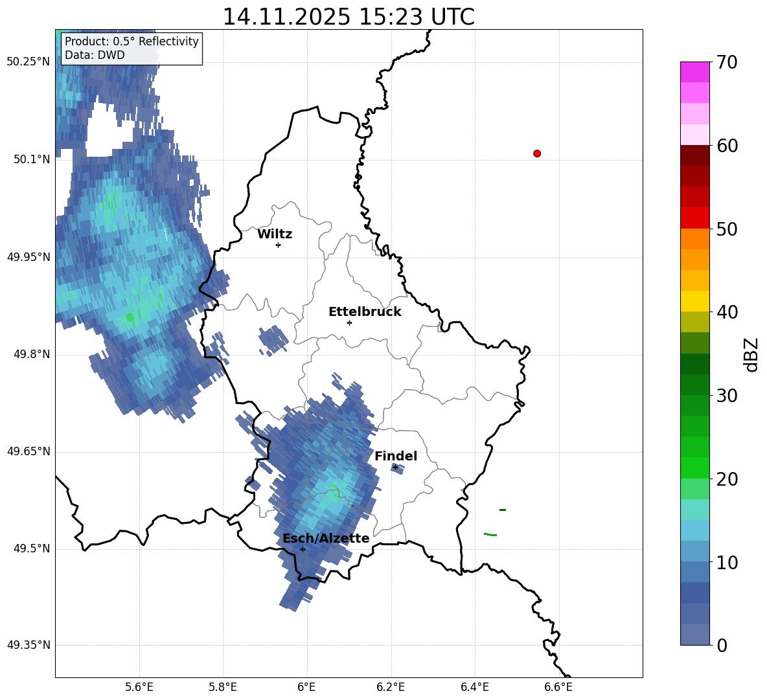767x700 pixels.
Task: Click the 5.8°E longitude label
Action: 223,687
